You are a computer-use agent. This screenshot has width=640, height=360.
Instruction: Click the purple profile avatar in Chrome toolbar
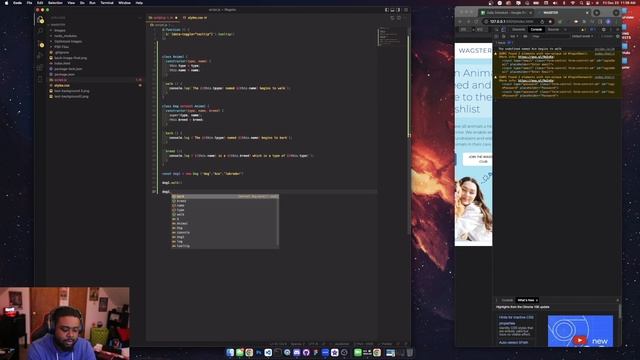pos(608,21)
